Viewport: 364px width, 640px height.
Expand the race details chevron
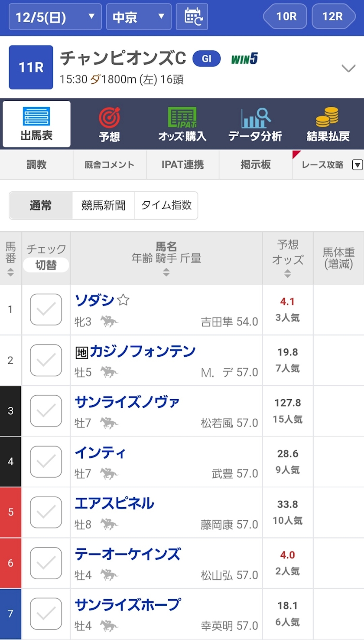348,68
